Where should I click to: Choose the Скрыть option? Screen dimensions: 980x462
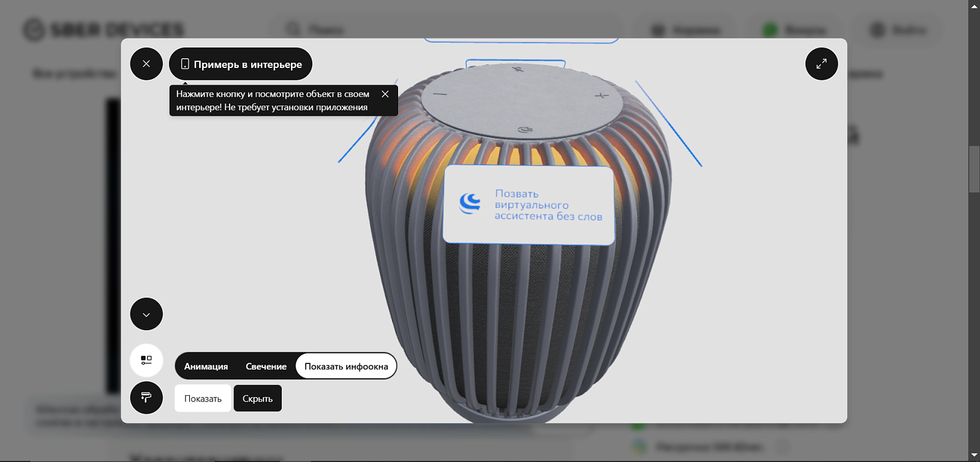pyautogui.click(x=258, y=398)
